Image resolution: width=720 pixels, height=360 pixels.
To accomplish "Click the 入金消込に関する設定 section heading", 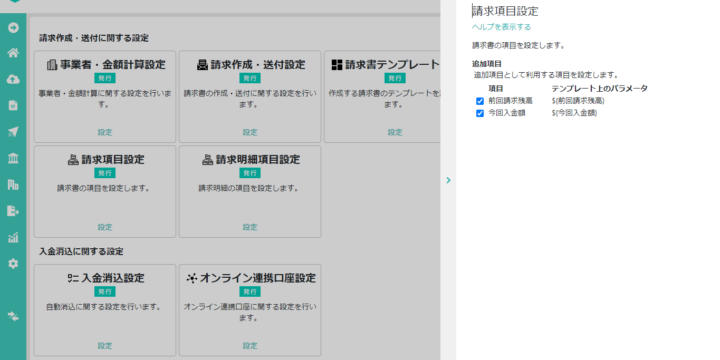I will [x=81, y=252].
